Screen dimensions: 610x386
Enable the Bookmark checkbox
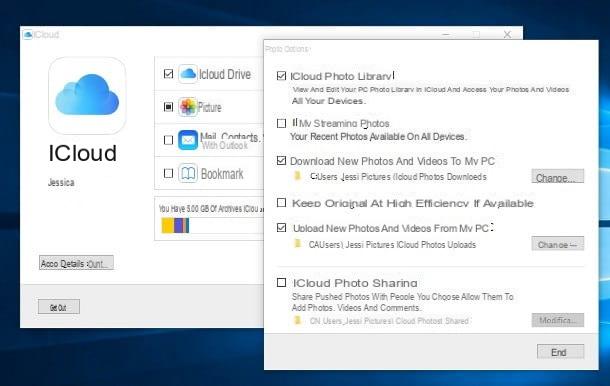168,173
